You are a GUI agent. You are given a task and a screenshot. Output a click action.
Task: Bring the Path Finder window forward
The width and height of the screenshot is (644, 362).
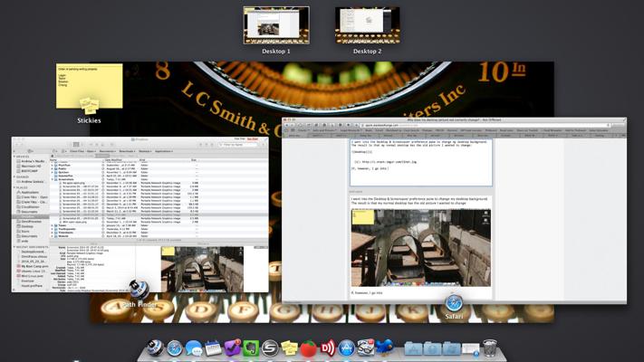click(140, 214)
